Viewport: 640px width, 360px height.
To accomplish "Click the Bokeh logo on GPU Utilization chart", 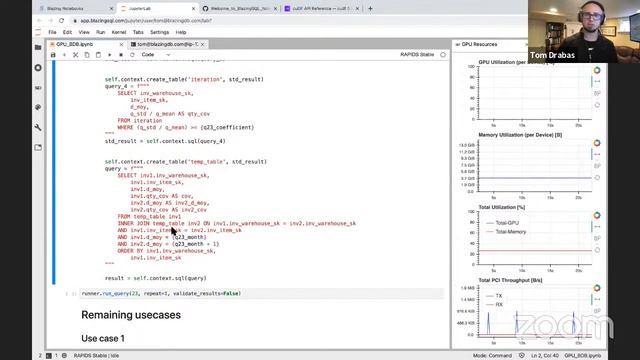I will pyautogui.click(x=597, y=70).
